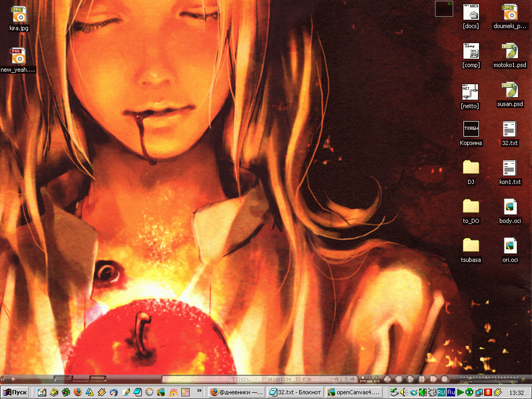532x399 pixels.
Task: Select the Корзина trash icon
Action: [x=471, y=134]
